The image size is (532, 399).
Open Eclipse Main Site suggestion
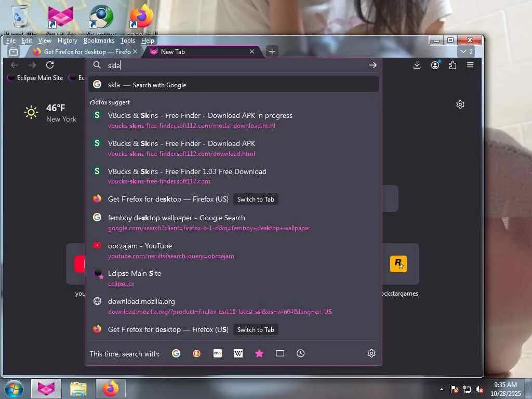coord(233,278)
